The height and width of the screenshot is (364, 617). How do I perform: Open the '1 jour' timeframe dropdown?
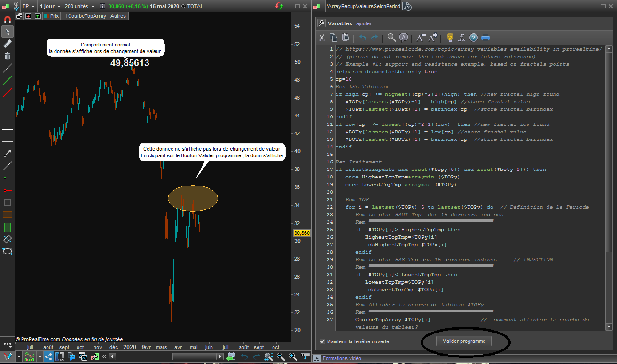[48, 7]
